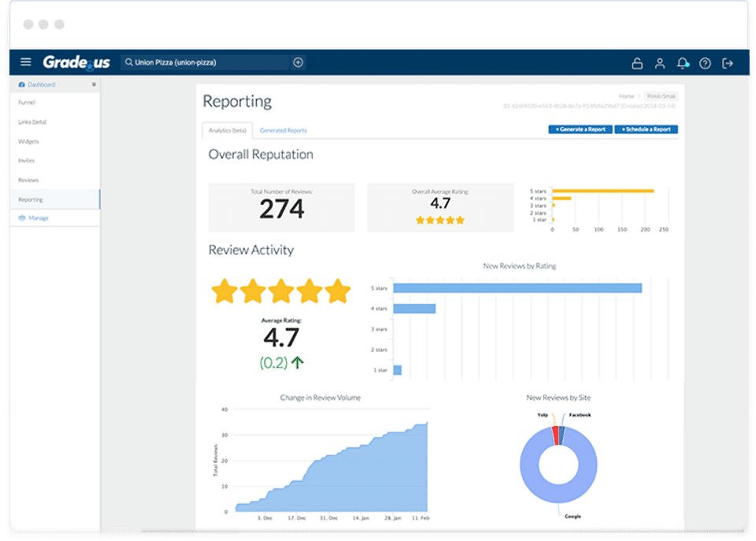
Task: Open the notifications bell
Action: click(x=682, y=63)
